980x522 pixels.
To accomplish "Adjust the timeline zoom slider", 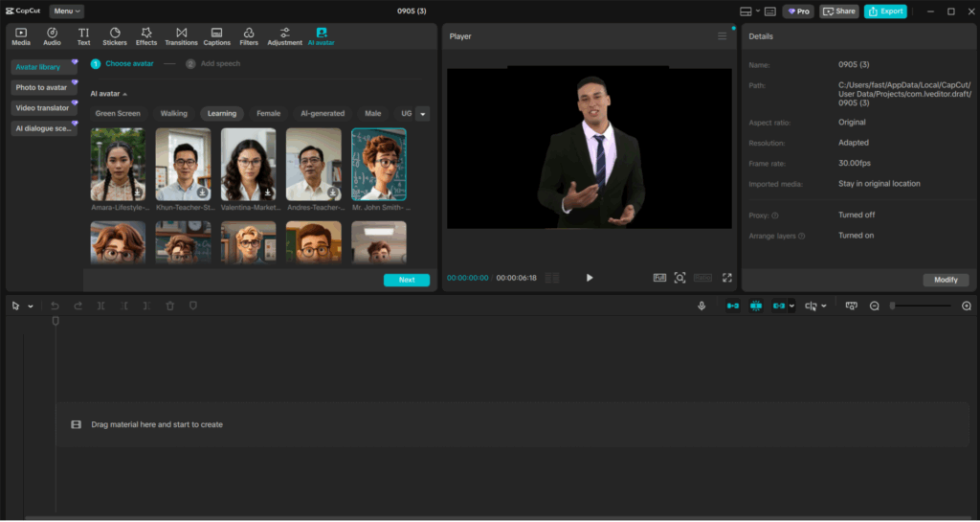I will pyautogui.click(x=922, y=306).
